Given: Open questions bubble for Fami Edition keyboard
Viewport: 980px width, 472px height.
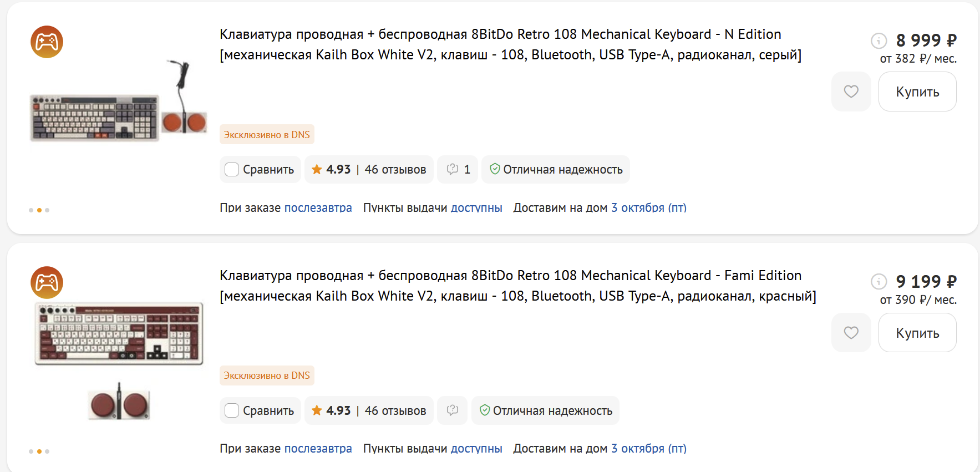Looking at the screenshot, I should pos(452,410).
